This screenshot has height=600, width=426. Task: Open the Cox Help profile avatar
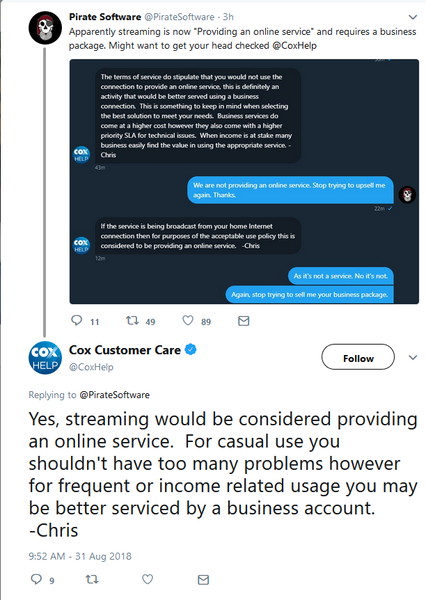click(x=45, y=357)
